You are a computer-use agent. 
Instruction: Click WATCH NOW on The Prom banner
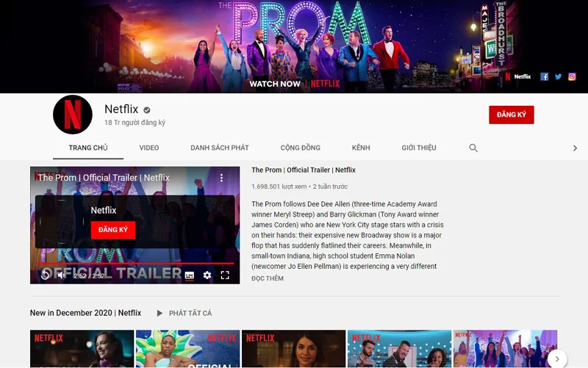[x=275, y=84]
